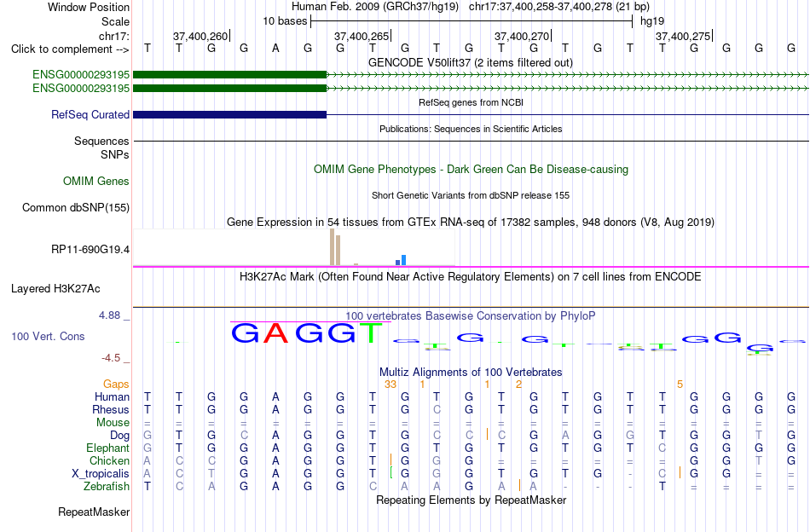Click the Layered H3K27Ac track label
Viewport: 810px width, 532px height.
[55, 289]
